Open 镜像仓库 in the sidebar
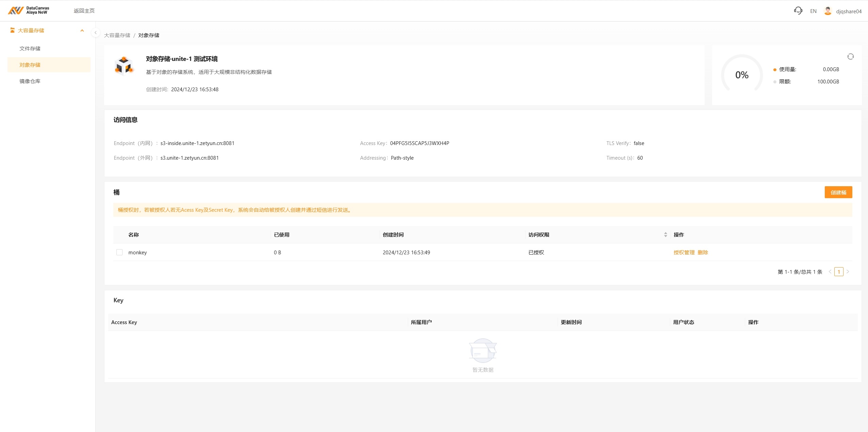 click(x=30, y=81)
